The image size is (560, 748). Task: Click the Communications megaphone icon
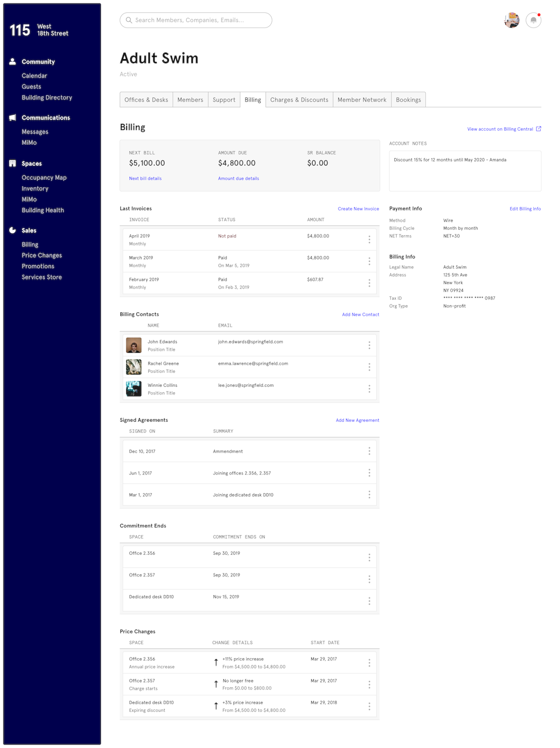(x=12, y=117)
